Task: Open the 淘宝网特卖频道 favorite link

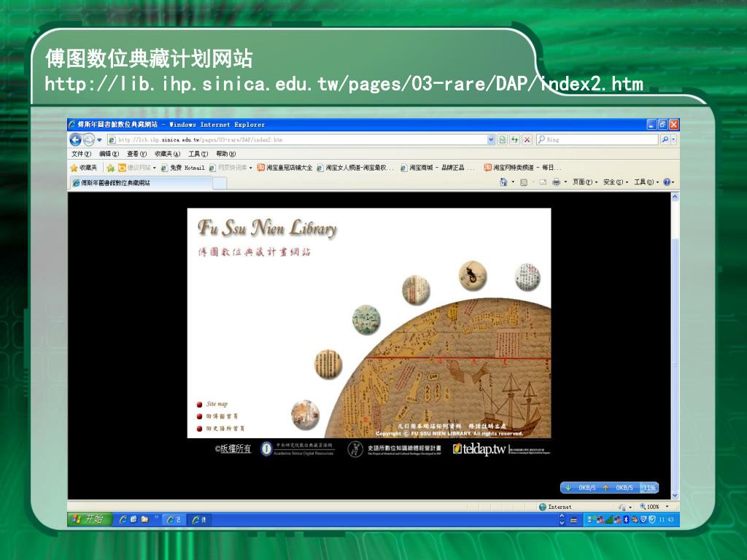Action: coord(522,168)
